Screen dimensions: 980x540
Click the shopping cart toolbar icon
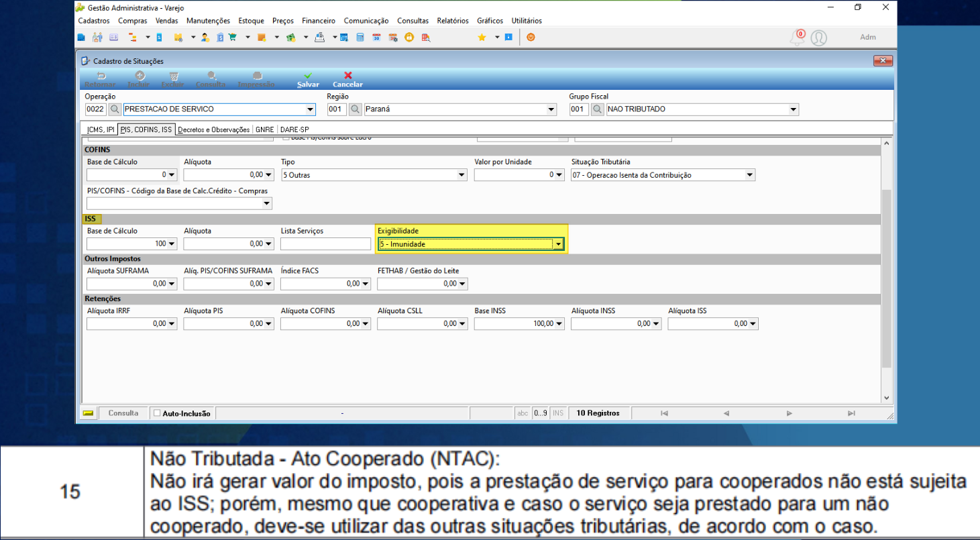(x=232, y=38)
